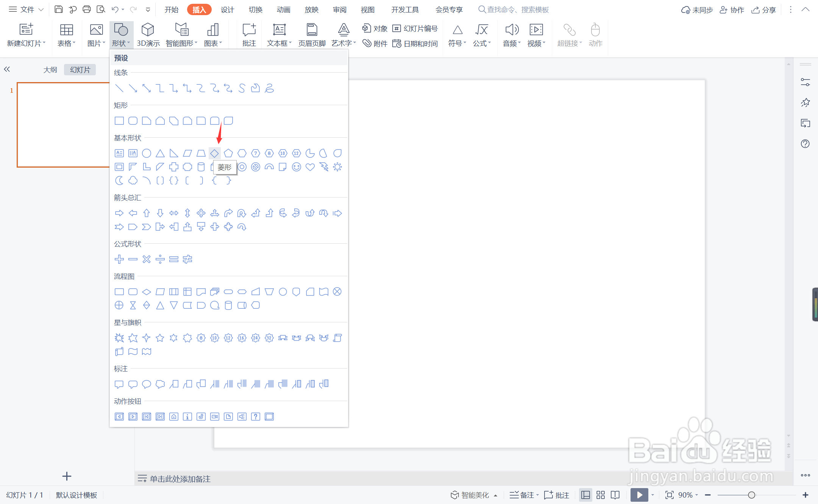Click the save icon

[x=59, y=9]
